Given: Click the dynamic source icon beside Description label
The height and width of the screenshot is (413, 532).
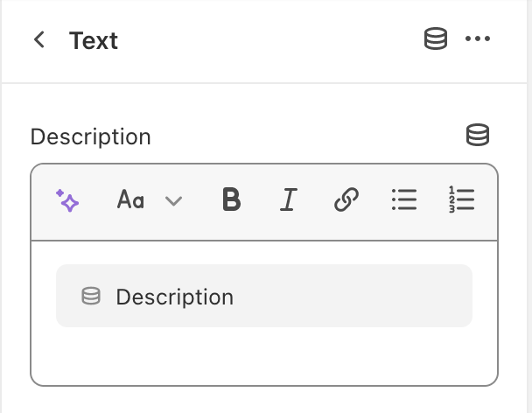Looking at the screenshot, I should point(478,136).
